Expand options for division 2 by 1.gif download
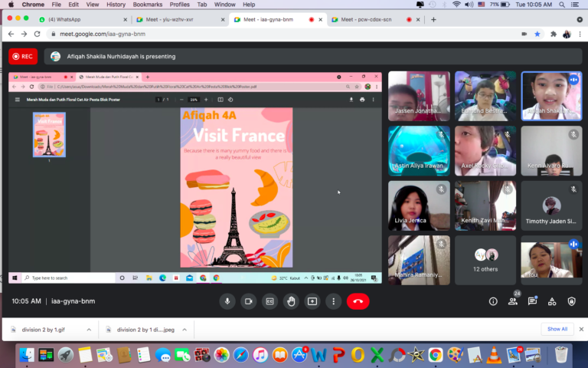 click(x=89, y=330)
